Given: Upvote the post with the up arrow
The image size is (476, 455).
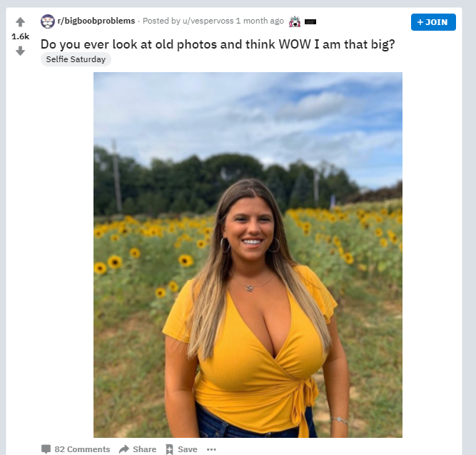Looking at the screenshot, I should click(21, 22).
